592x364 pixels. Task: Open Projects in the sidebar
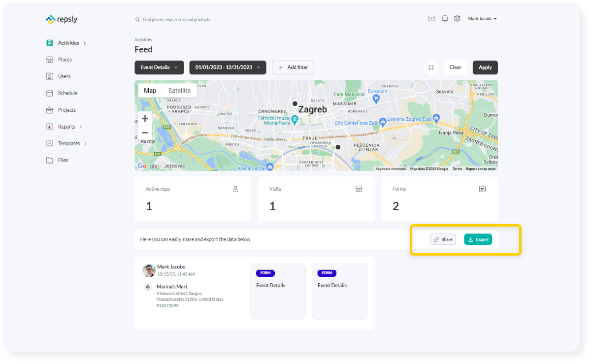coord(67,110)
